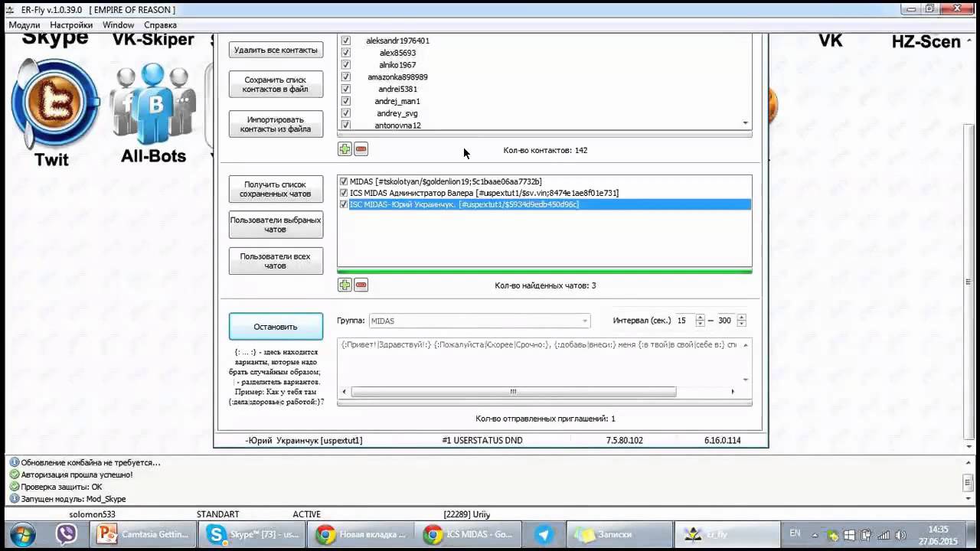Open the network signal tray icon
The height and width of the screenshot is (551, 980).
(883, 535)
